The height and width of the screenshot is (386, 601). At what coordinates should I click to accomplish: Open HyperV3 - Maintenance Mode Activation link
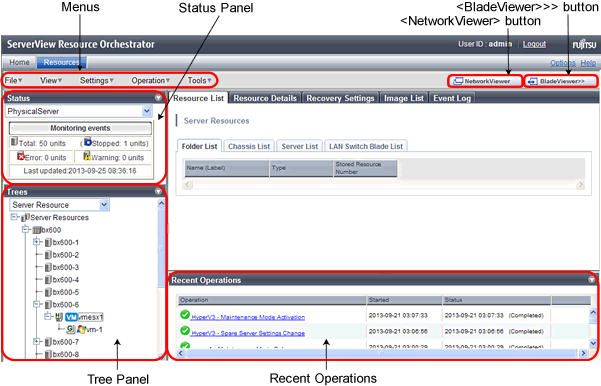(248, 317)
